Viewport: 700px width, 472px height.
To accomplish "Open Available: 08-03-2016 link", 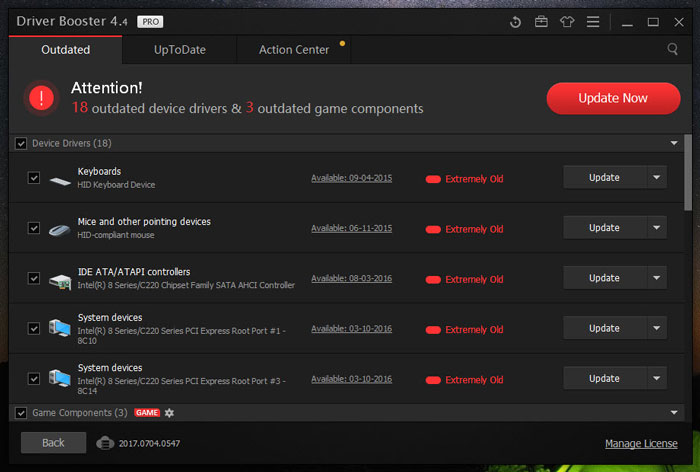I will pos(352,278).
